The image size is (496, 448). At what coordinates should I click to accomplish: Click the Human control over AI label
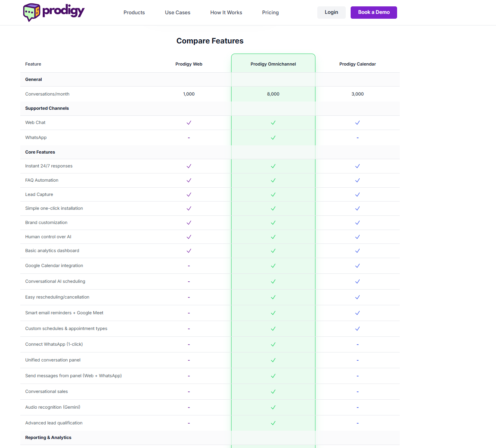pos(48,237)
